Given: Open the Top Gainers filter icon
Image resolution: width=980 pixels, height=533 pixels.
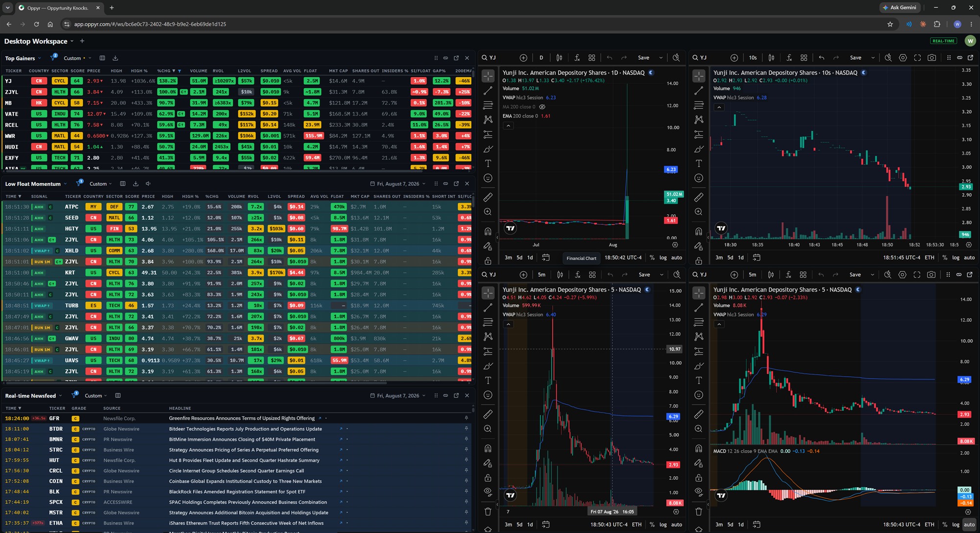Looking at the screenshot, I should point(53,58).
